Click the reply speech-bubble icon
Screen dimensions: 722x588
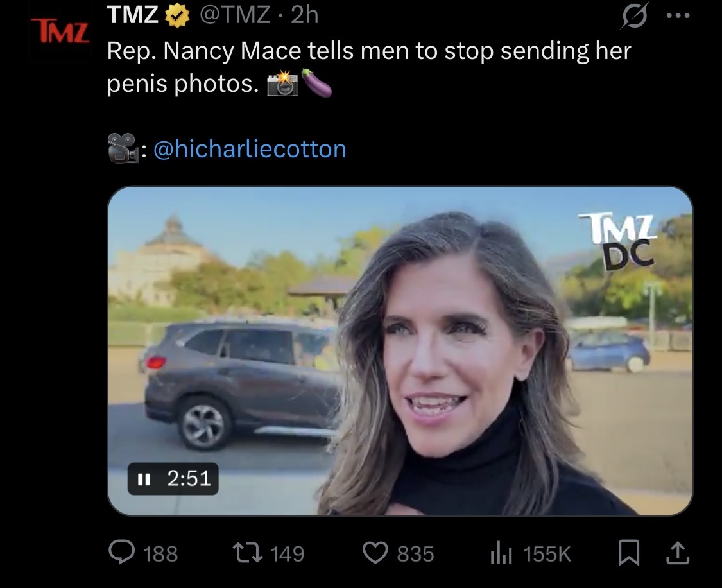point(122,551)
